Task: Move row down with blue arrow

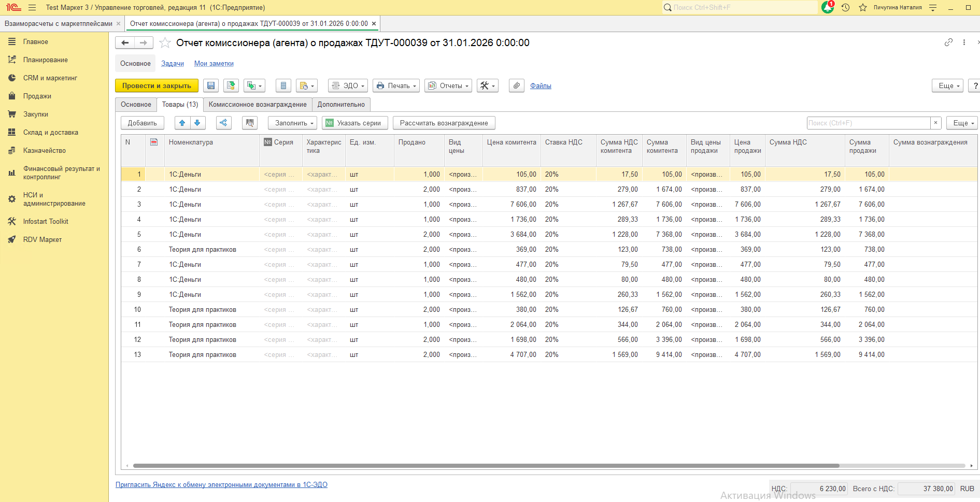Action: pyautogui.click(x=197, y=123)
